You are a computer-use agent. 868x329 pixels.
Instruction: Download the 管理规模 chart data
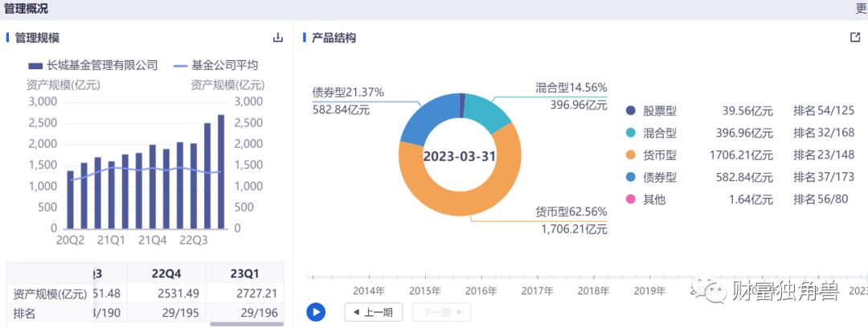tap(278, 38)
